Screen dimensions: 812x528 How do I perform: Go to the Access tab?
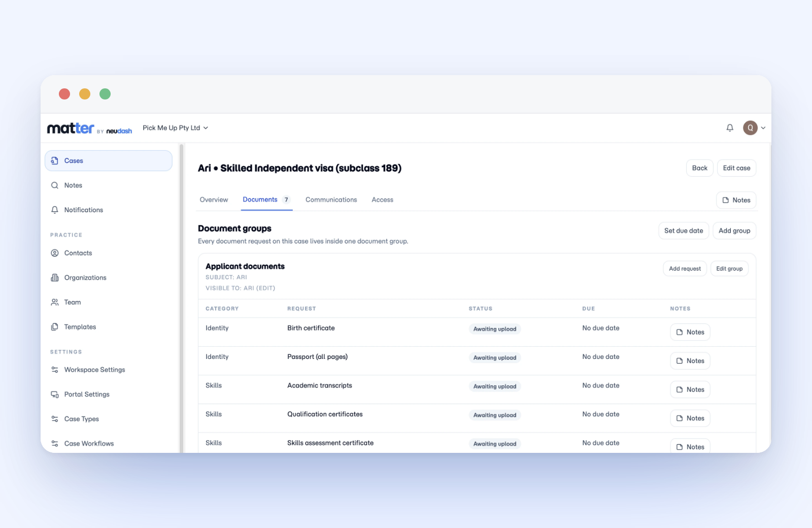coord(382,200)
